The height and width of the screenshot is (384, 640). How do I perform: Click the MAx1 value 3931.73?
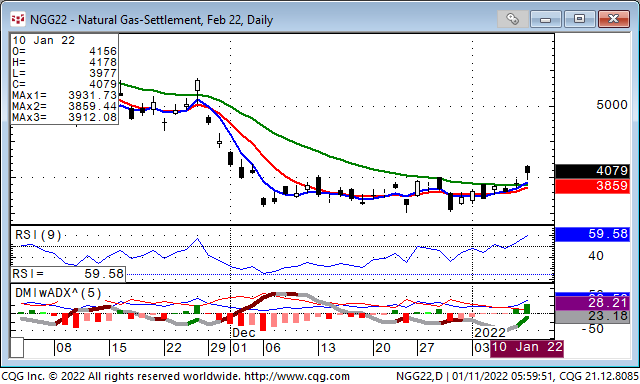click(93, 95)
